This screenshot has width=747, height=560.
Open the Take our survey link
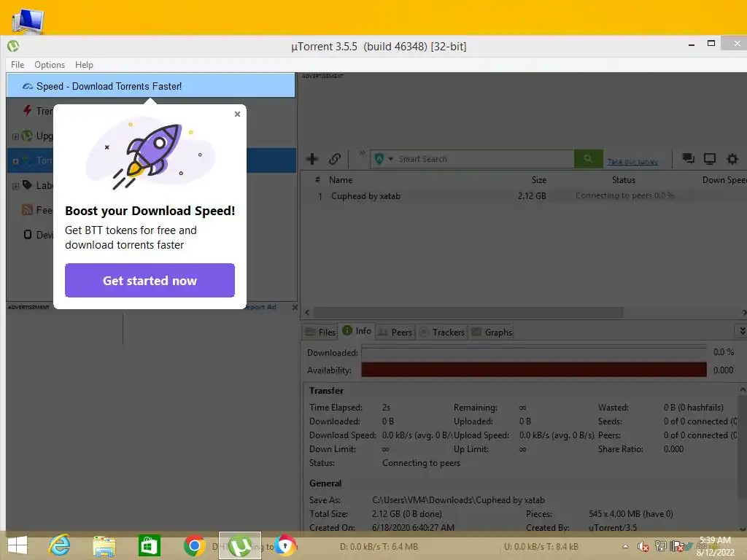[x=632, y=162]
